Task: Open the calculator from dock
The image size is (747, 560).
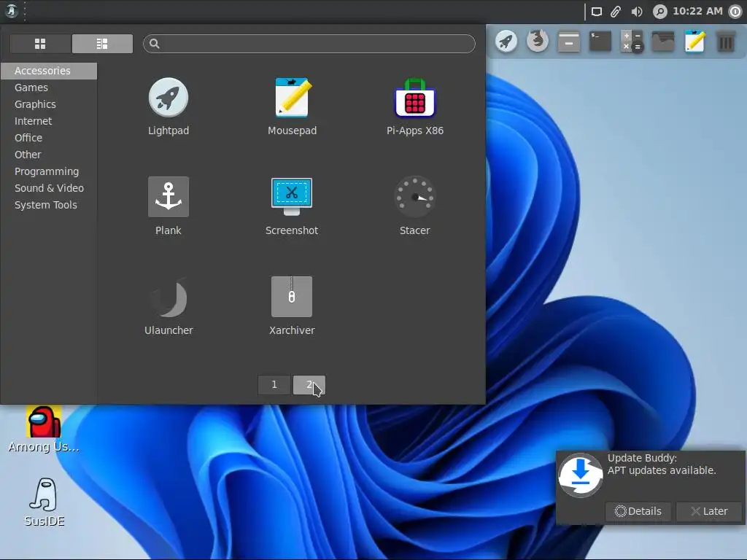Action: 632,42
